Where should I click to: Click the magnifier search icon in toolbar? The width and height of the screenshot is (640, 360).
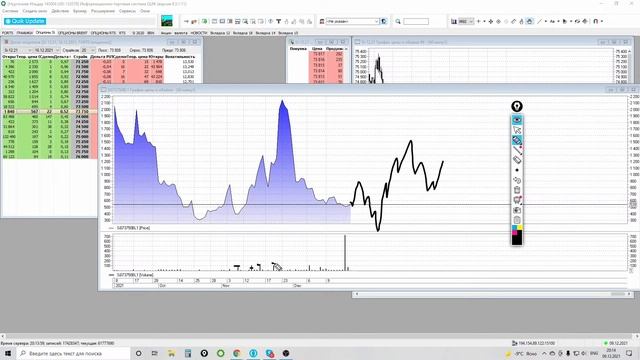click(398, 21)
